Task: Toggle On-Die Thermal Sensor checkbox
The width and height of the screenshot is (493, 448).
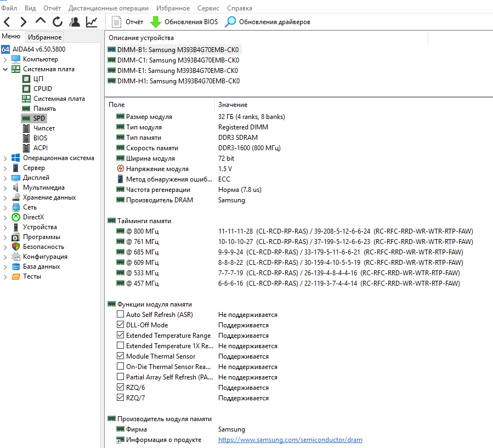Action: 120,366
